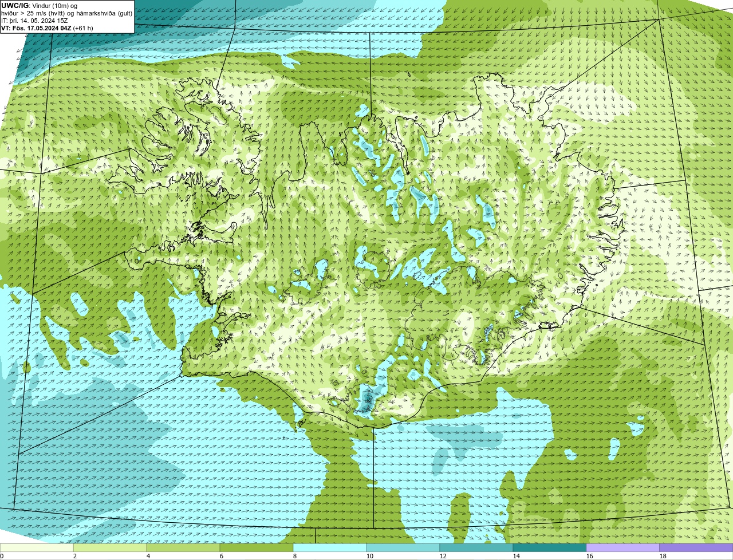The height and width of the screenshot is (560, 733).
Task: Select the purple above-18 m/s legend swatch
Action: tap(696, 547)
